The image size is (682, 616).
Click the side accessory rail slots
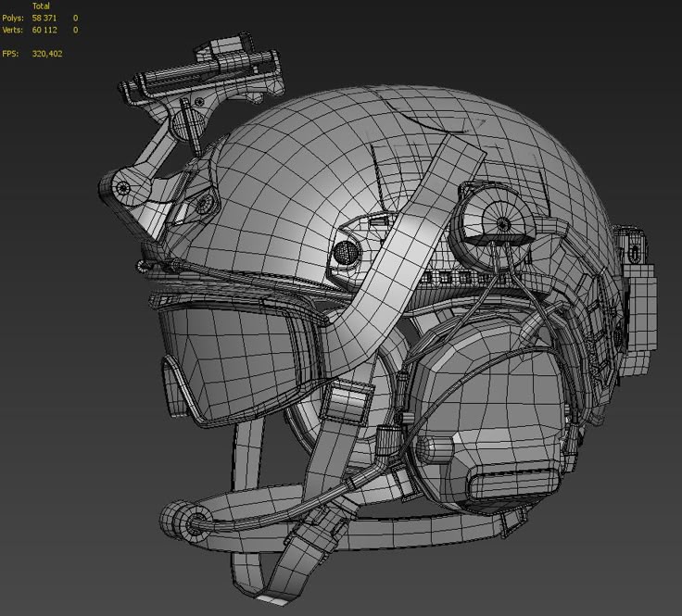(443, 277)
